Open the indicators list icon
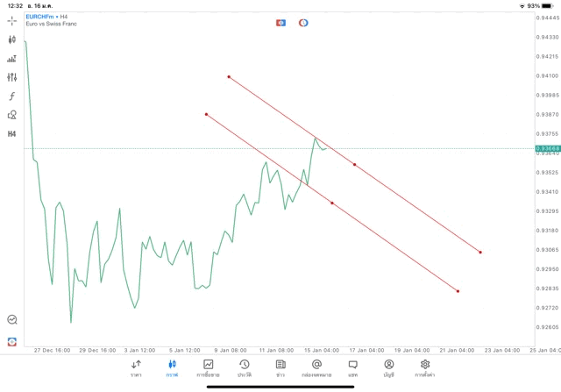The width and height of the screenshot is (561, 392). click(12, 59)
